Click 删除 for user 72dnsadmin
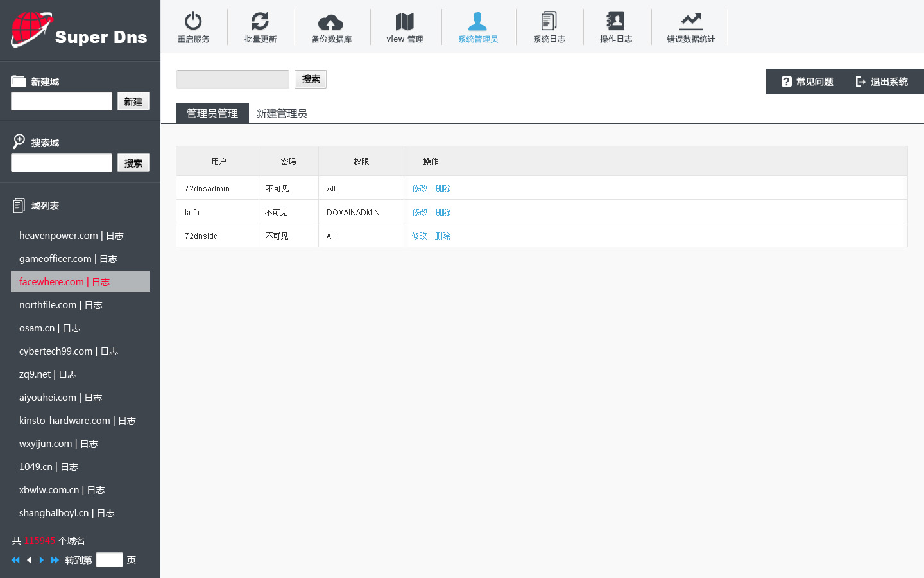This screenshot has height=578, width=924. click(443, 188)
